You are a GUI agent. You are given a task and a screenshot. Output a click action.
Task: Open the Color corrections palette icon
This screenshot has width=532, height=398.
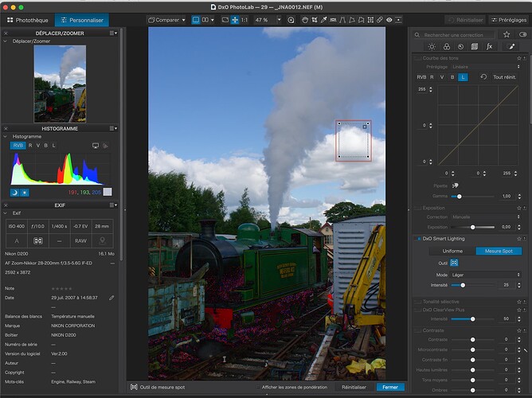[446, 47]
